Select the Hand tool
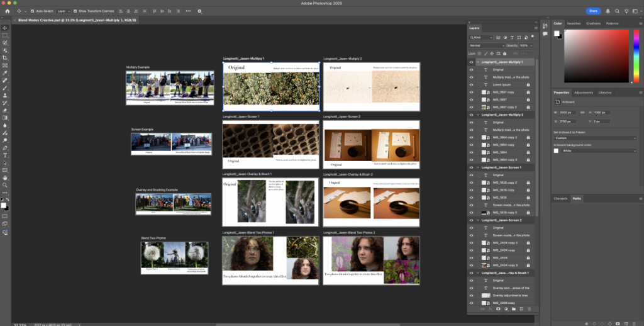 [x=5, y=177]
